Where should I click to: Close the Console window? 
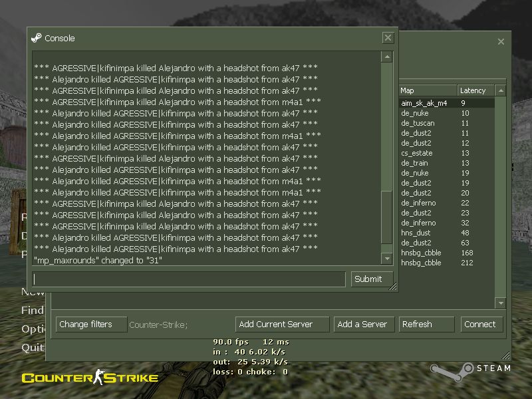(x=388, y=38)
